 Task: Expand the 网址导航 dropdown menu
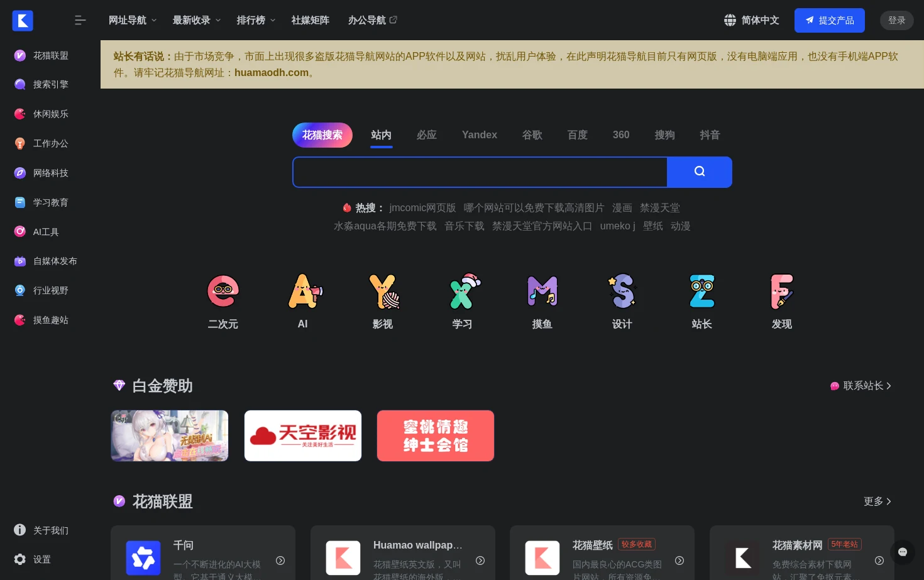click(133, 20)
